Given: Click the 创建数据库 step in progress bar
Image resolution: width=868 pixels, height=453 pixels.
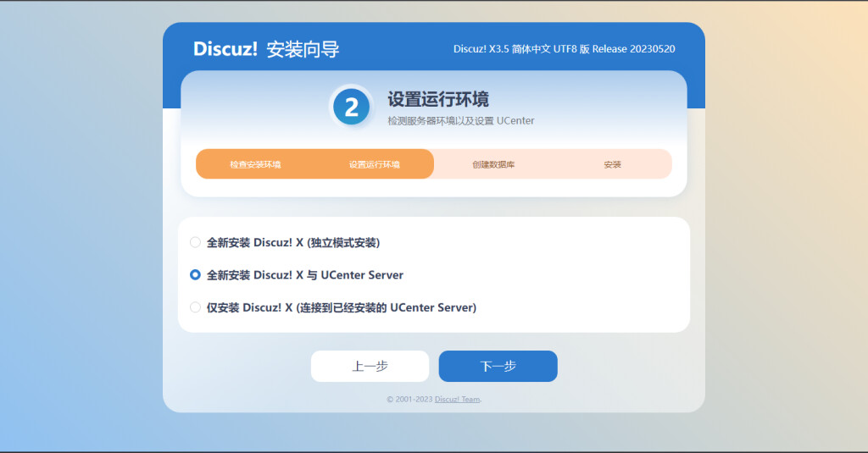Looking at the screenshot, I should tap(493, 164).
